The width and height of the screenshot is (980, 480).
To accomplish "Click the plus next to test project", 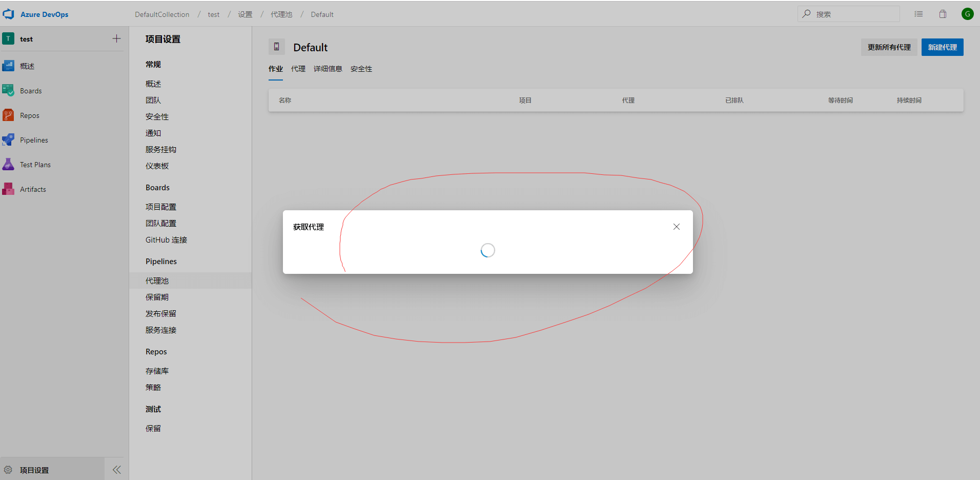I will [117, 39].
